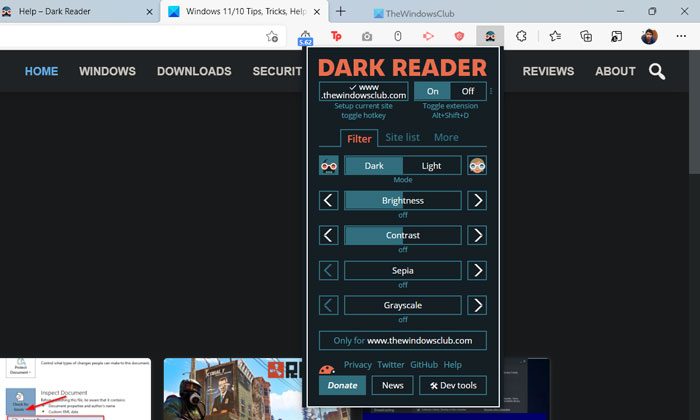
Task: Open the Help link in Dark Reader
Action: click(x=453, y=365)
